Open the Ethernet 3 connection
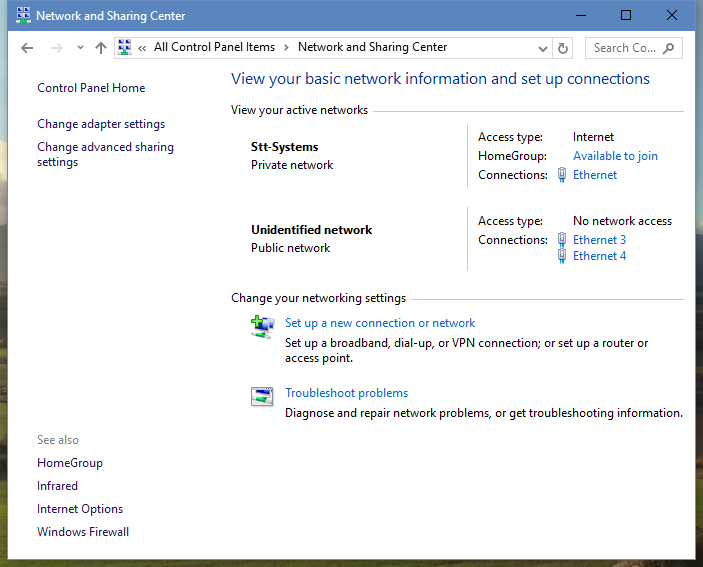 [599, 240]
